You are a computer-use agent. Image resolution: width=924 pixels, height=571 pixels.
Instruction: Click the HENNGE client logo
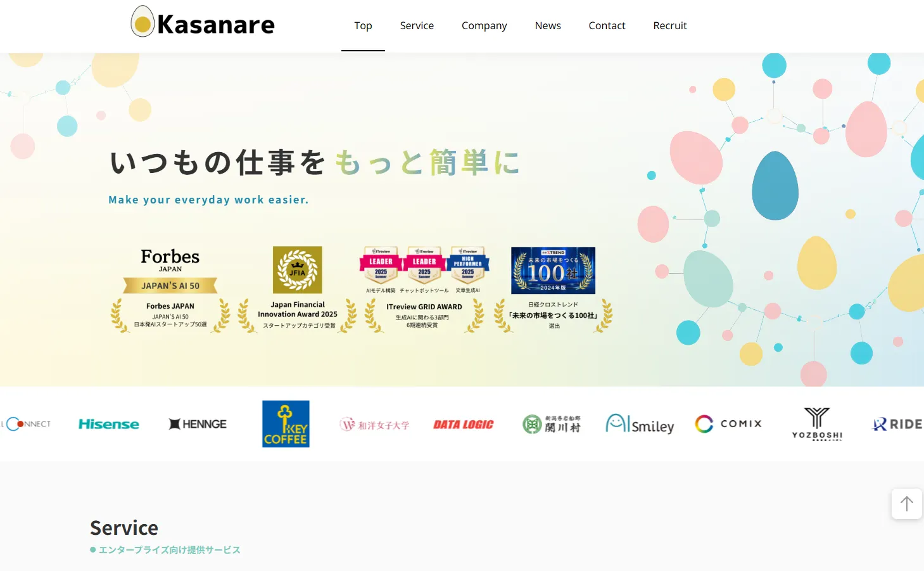click(x=198, y=424)
